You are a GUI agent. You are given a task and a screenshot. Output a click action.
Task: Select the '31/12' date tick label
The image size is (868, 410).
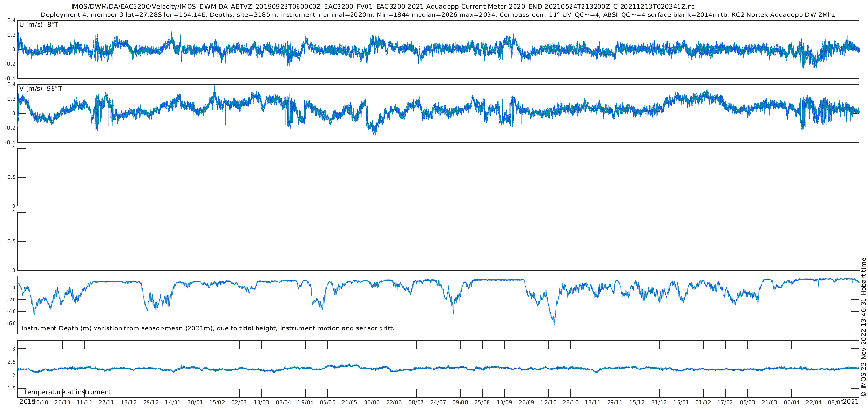pyautogui.click(x=659, y=402)
